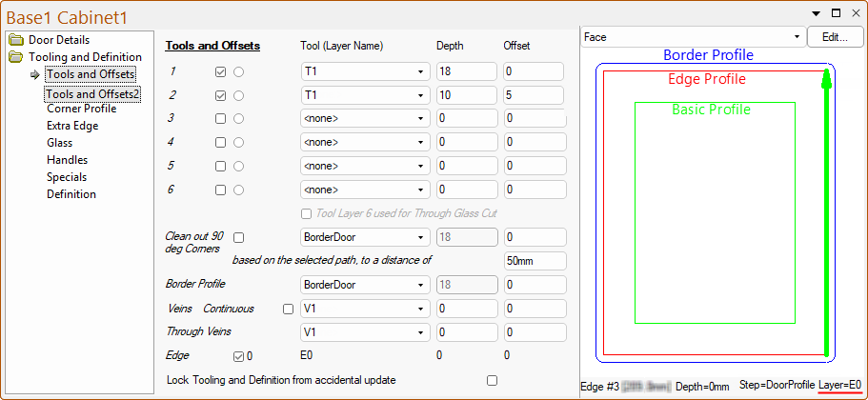Open the Glass section
The height and width of the screenshot is (400, 868).
coord(60,143)
